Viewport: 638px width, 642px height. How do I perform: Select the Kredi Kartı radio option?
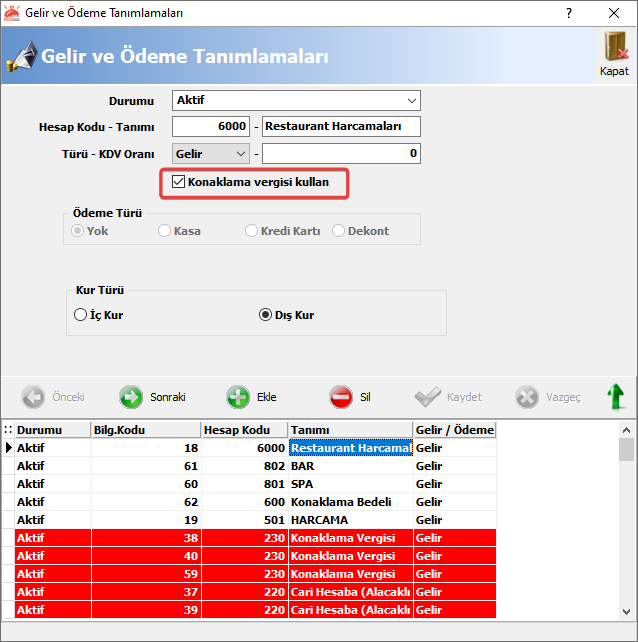(x=251, y=231)
